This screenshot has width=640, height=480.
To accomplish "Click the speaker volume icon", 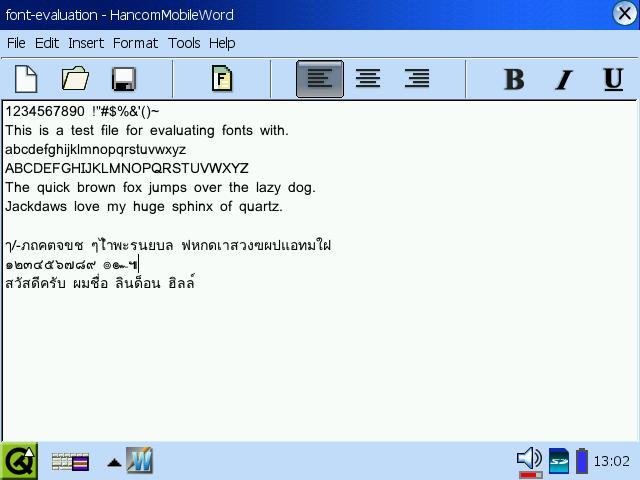I will click(x=528, y=460).
